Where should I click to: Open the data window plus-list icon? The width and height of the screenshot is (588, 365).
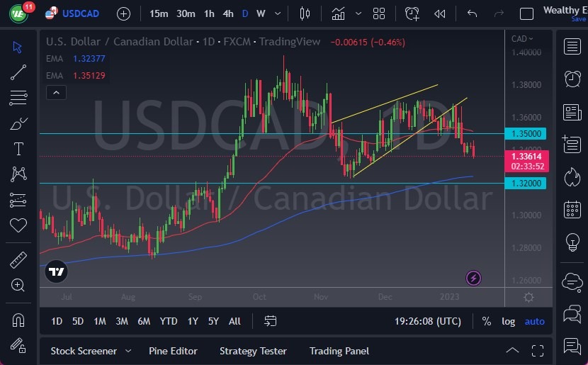pyautogui.click(x=572, y=144)
